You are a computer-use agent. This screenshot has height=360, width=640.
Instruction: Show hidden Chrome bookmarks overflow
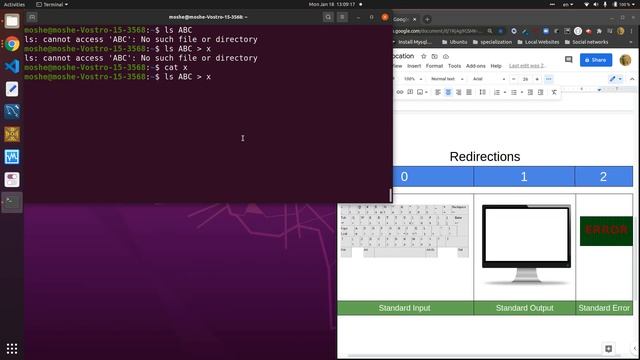point(631,42)
